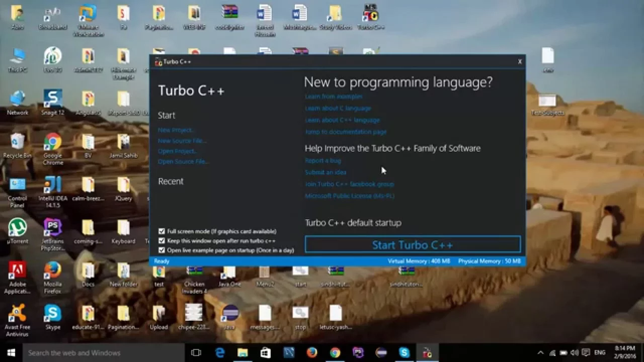Select the Google Chrome desktop icon
The height and width of the screenshot is (362, 644).
tap(53, 149)
